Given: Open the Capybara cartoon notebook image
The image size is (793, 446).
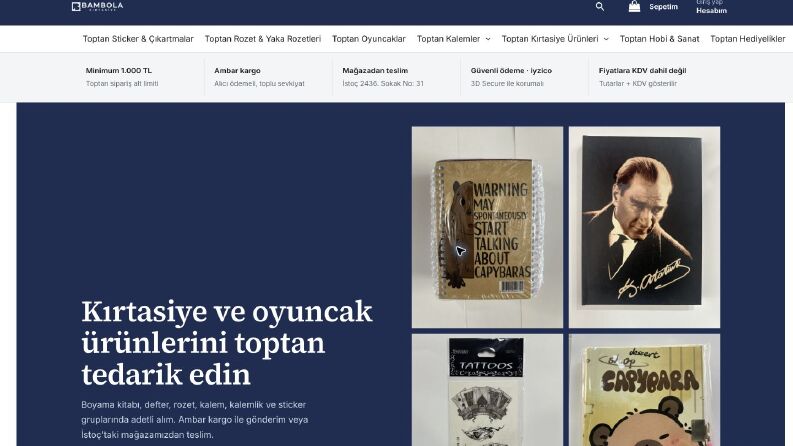Looking at the screenshot, I should tap(644, 390).
